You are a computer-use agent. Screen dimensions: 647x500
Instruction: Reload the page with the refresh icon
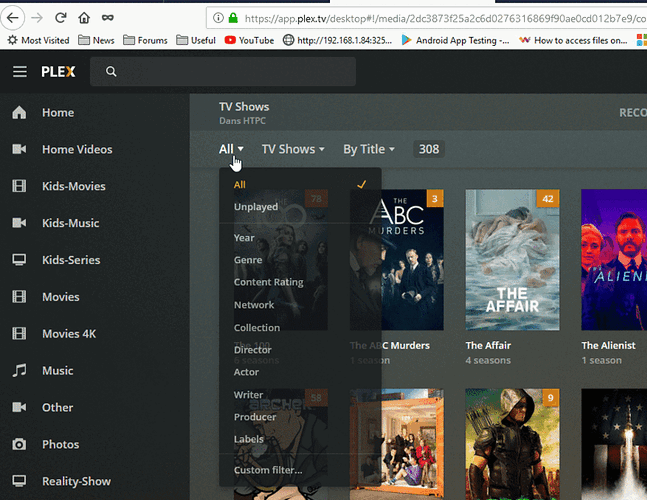61,18
